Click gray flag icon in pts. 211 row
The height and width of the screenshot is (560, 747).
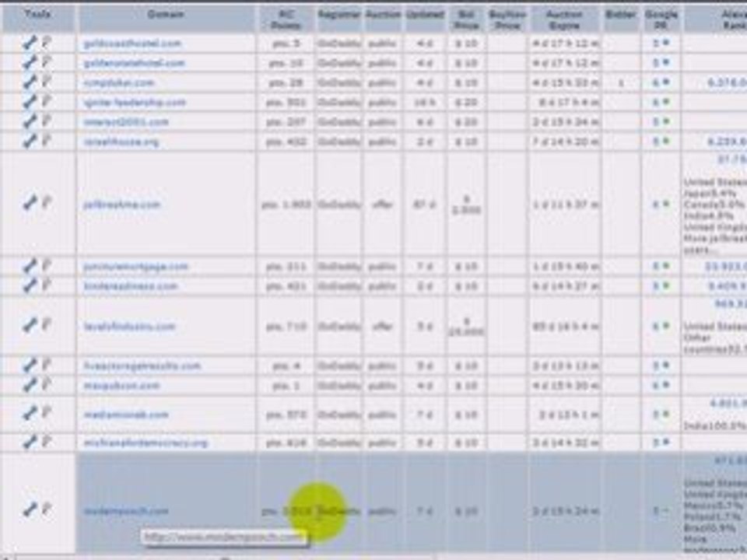point(46,266)
